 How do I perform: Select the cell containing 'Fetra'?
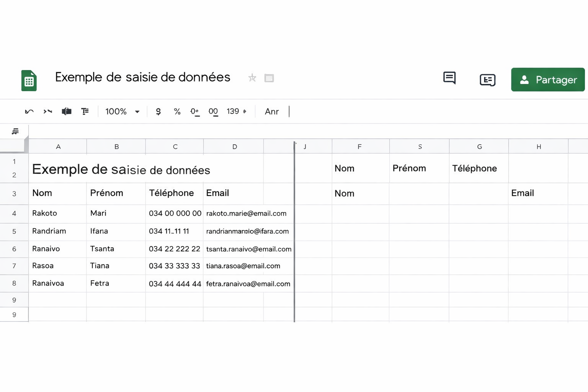(116, 283)
